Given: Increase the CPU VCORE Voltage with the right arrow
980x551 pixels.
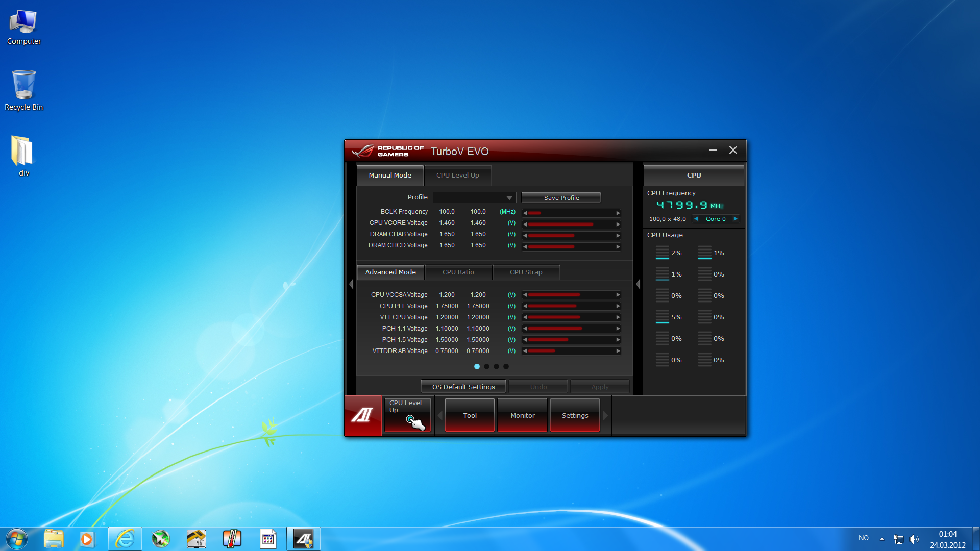Looking at the screenshot, I should [x=618, y=224].
